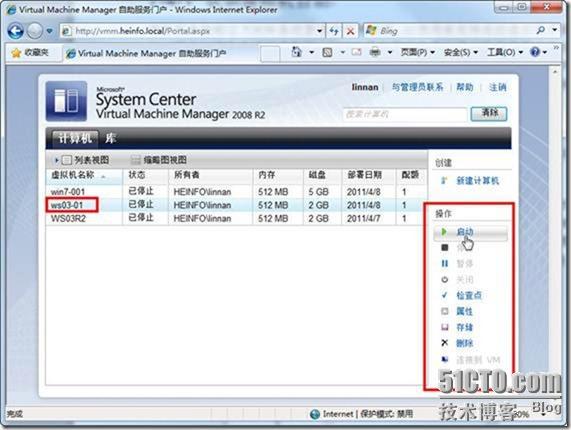
Task: Select the win7-001 virtual machine row
Action: (236, 192)
